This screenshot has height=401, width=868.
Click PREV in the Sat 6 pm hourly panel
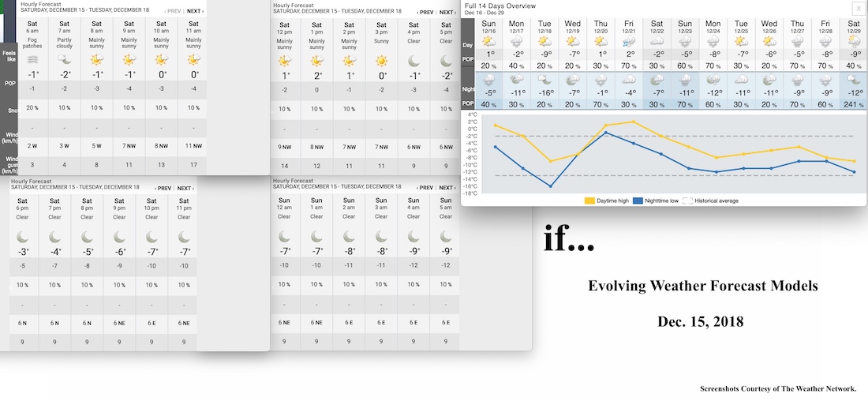163,189
